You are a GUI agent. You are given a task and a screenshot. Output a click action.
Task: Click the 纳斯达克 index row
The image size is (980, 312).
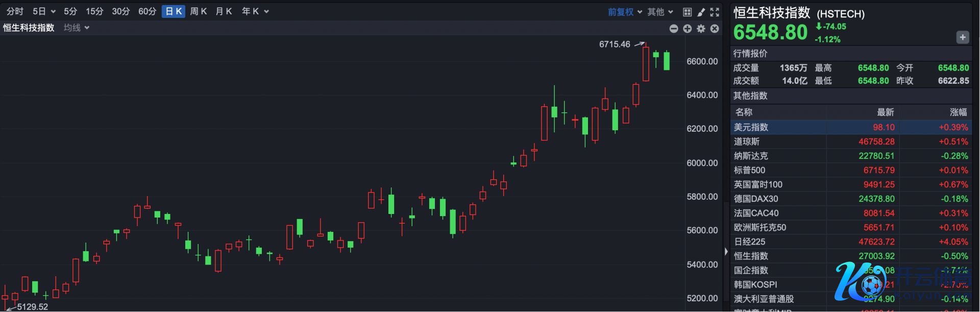[x=850, y=156]
